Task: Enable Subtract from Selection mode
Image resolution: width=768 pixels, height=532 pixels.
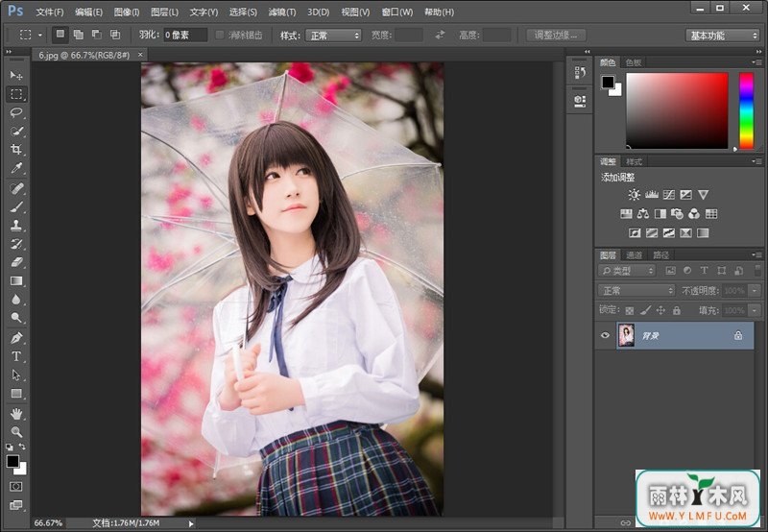Action: coord(97,35)
